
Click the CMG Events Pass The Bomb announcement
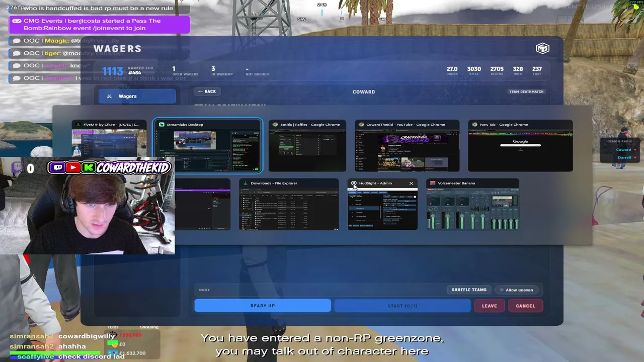click(99, 24)
